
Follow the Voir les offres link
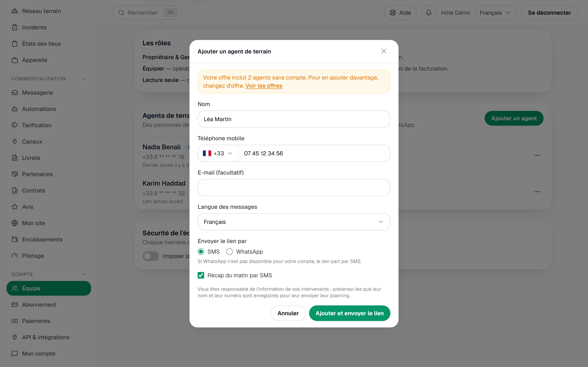[264, 86]
